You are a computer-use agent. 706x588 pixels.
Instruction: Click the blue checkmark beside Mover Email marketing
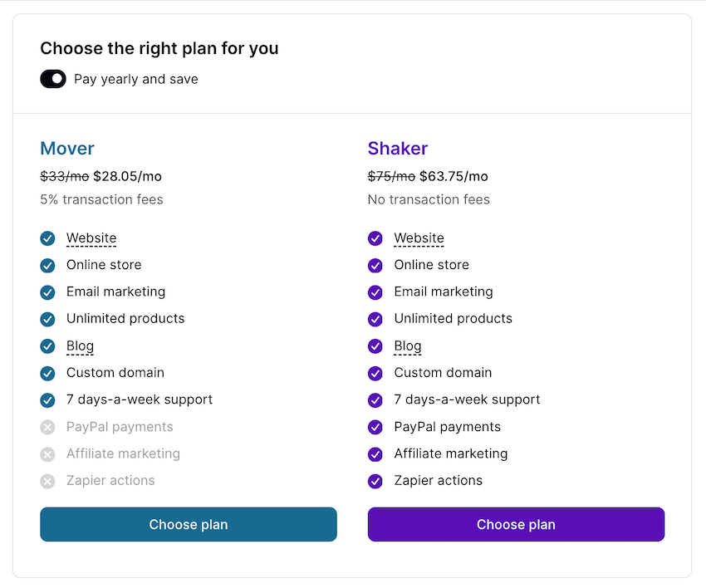pyautogui.click(x=48, y=292)
